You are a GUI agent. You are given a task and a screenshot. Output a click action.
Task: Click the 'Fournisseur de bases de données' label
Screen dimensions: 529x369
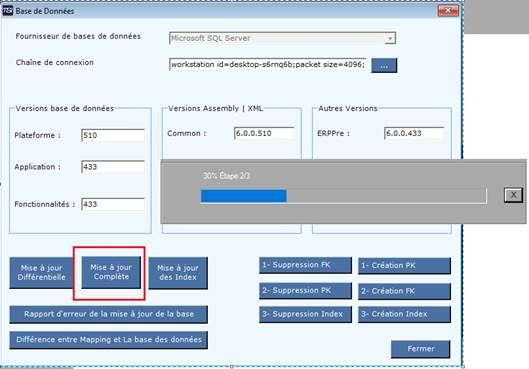click(78, 36)
